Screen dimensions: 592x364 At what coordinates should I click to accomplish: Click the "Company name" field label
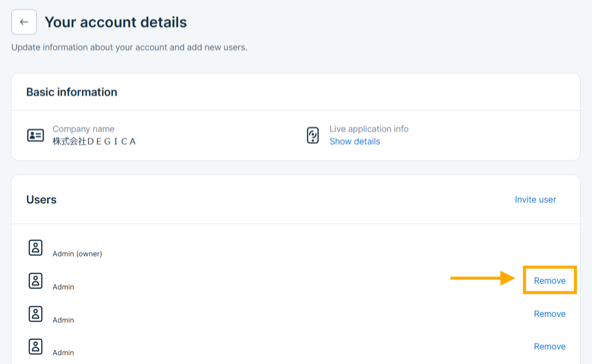(84, 129)
